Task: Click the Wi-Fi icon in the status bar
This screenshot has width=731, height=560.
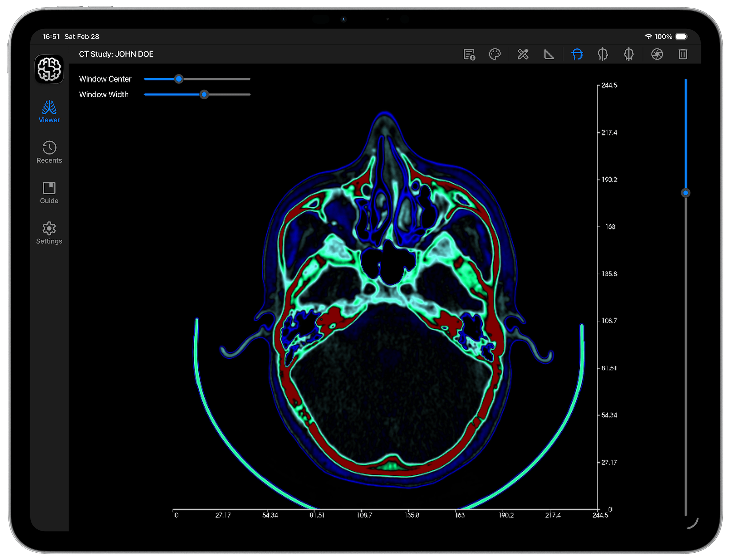Action: click(x=649, y=37)
